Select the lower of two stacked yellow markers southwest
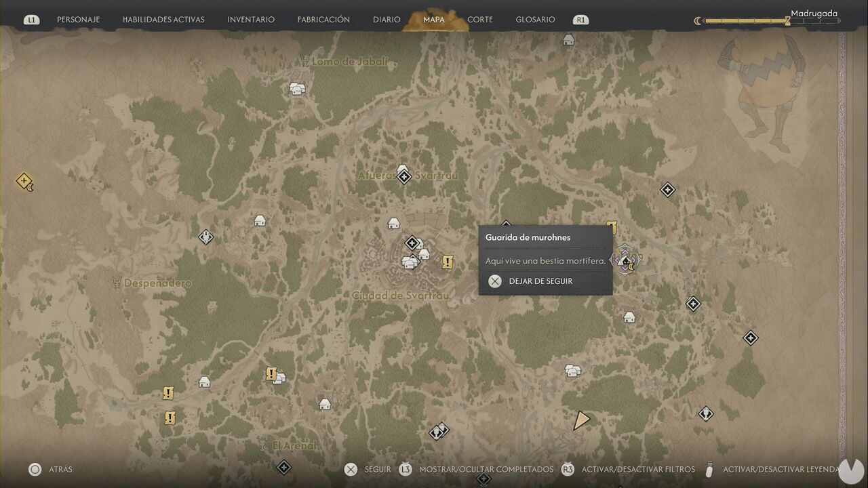Image resolution: width=868 pixels, height=488 pixels. pos(170,418)
